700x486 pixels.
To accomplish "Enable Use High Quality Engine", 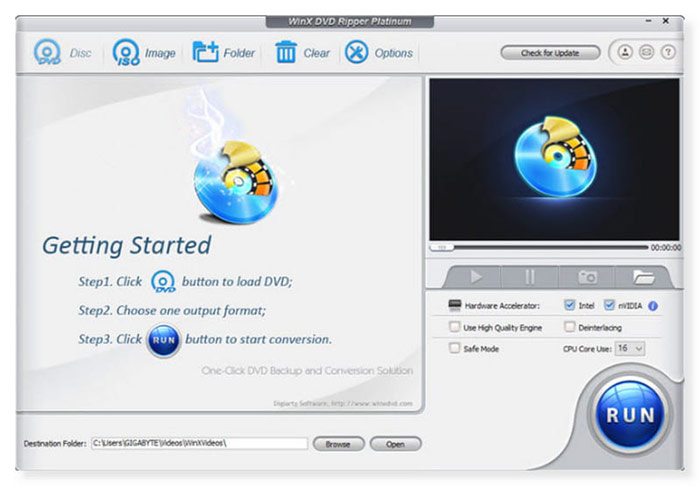I will click(454, 327).
